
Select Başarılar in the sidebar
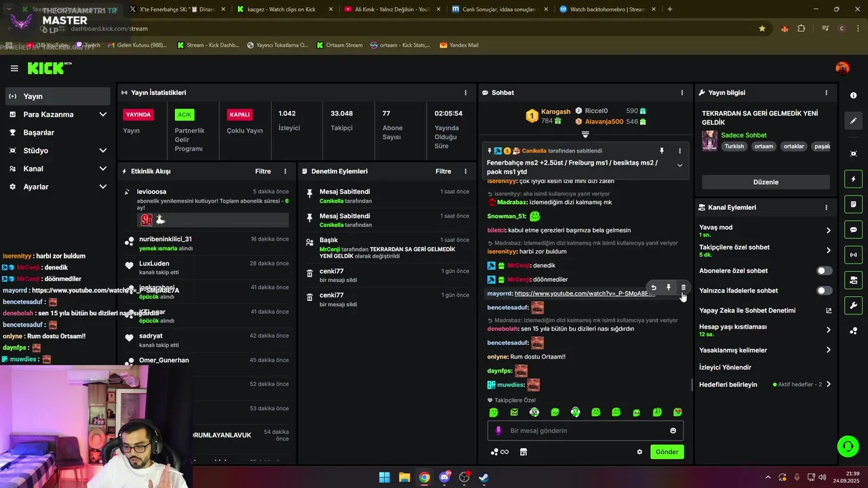(x=57, y=132)
